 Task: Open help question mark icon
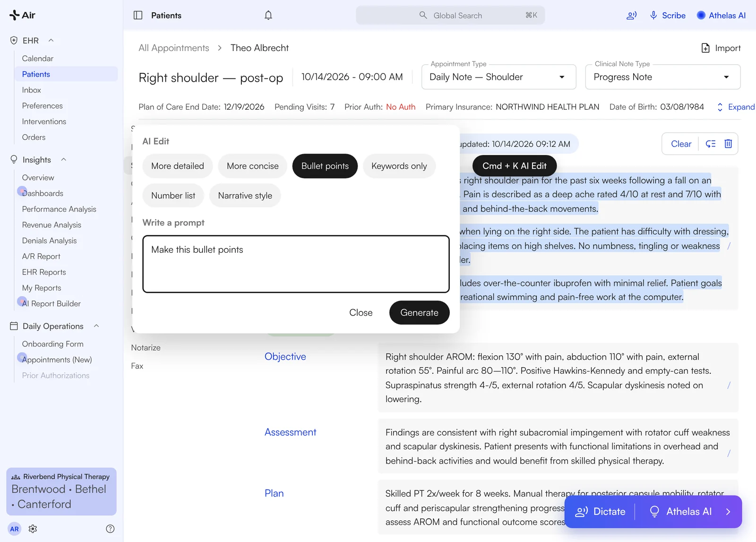pyautogui.click(x=110, y=529)
